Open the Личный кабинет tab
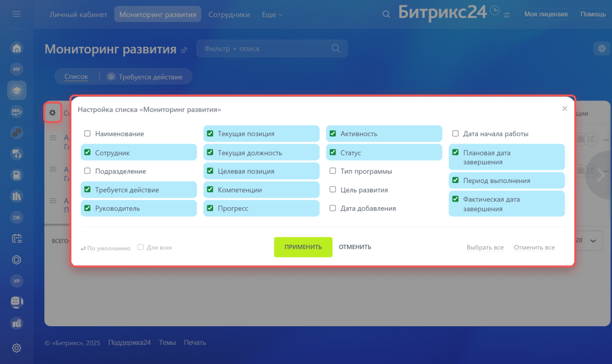Image resolution: width=612 pixels, height=364 pixels. [x=78, y=15]
